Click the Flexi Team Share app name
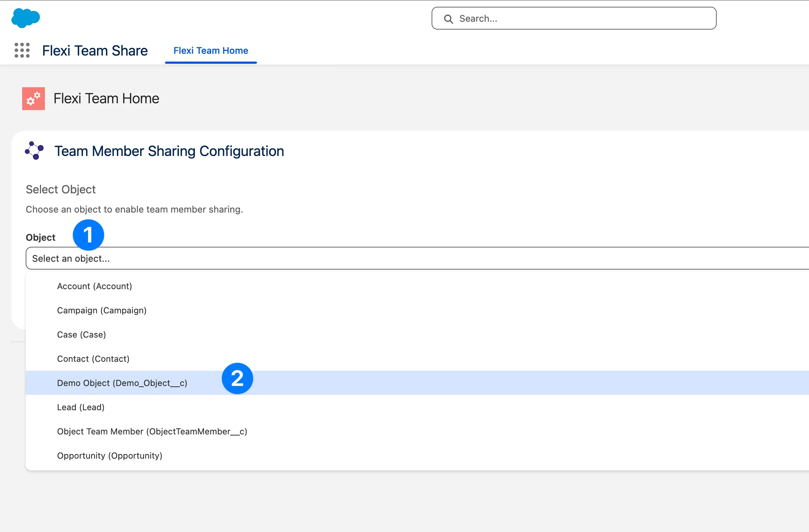 click(x=95, y=50)
